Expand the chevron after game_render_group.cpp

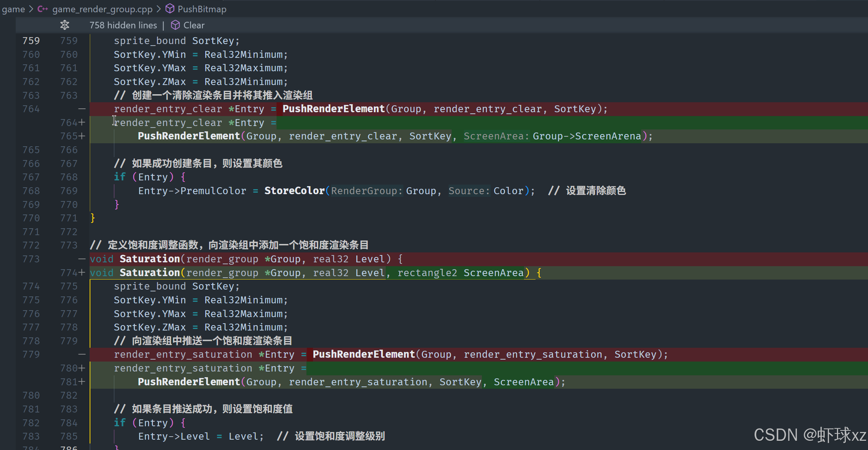point(159,9)
